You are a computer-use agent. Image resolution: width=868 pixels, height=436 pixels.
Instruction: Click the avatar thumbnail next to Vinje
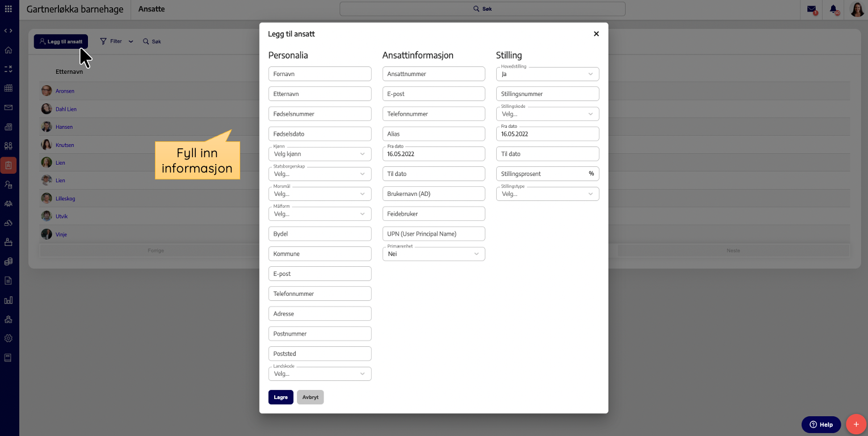(x=47, y=234)
